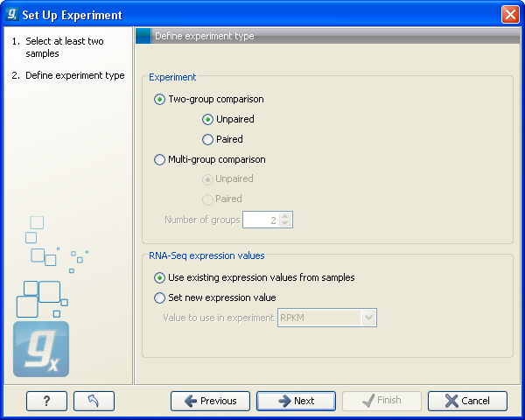
Task: Select Use existing expression values from samples
Action: pos(159,277)
